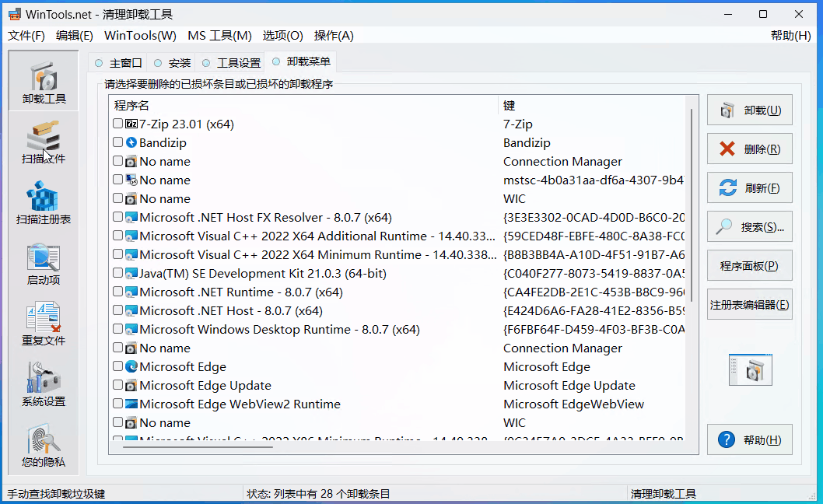Click the 搜索(S)... button

[750, 227]
